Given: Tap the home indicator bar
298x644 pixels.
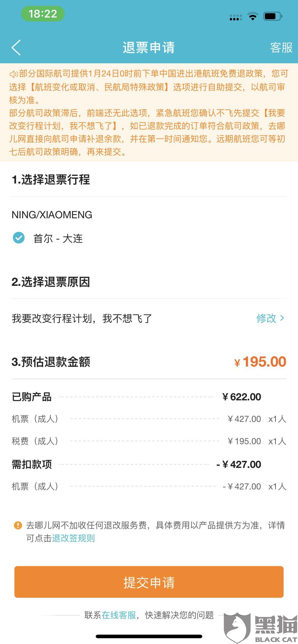Looking at the screenshot, I should (149, 636).
